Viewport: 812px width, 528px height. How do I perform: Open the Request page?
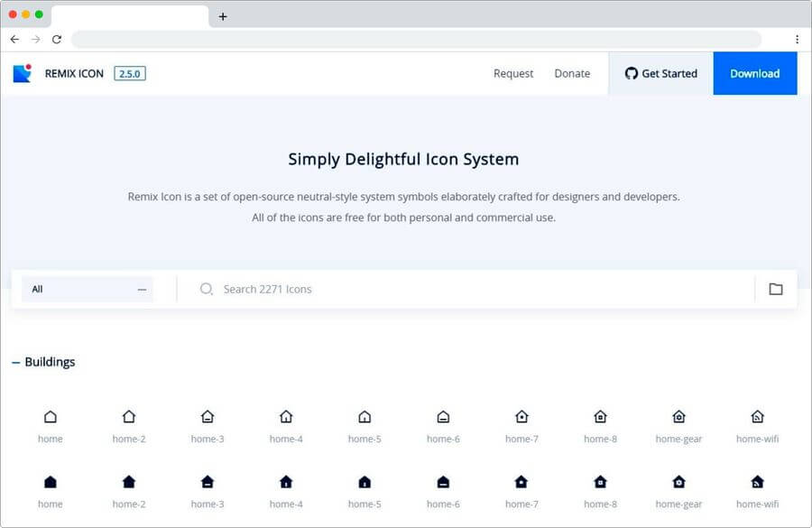click(x=513, y=74)
